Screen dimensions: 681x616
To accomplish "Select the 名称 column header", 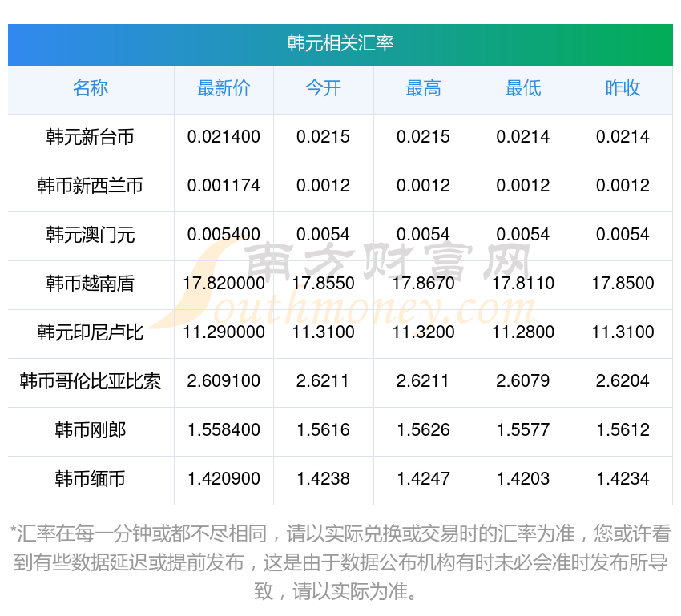I will [x=91, y=89].
